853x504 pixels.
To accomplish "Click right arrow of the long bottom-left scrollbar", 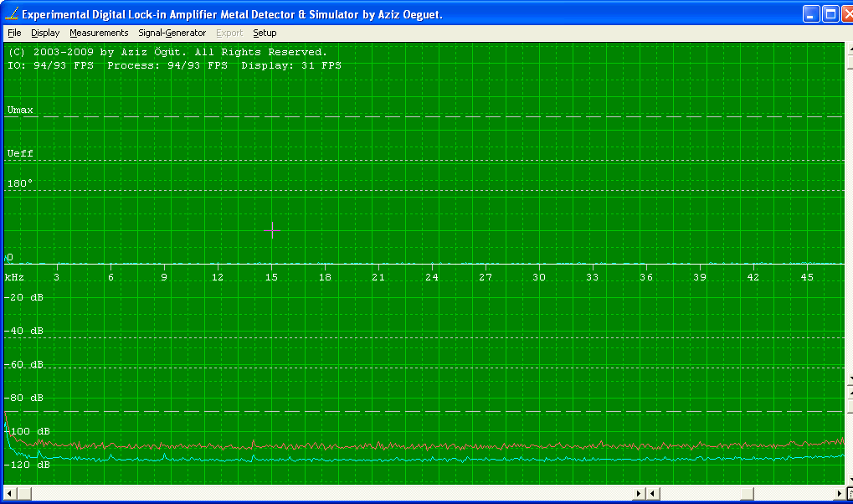I will [639, 493].
